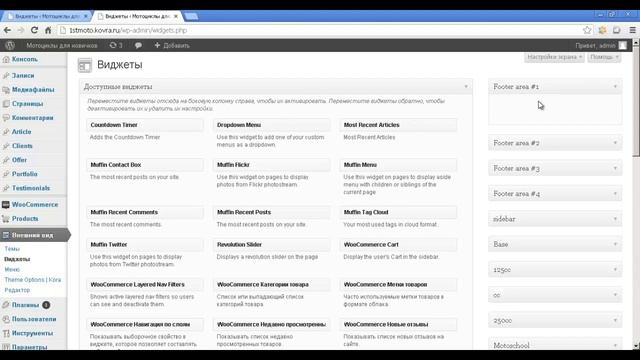Image resolution: width=640 pixels, height=360 pixels.
Task: Click the browser back arrow
Action: pyautogui.click(x=7, y=30)
